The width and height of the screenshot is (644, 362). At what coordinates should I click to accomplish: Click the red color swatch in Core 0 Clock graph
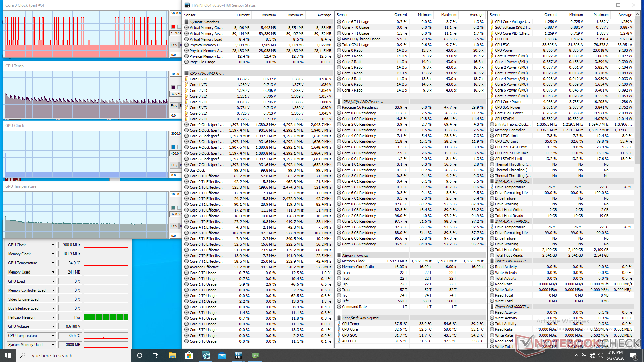173,27
